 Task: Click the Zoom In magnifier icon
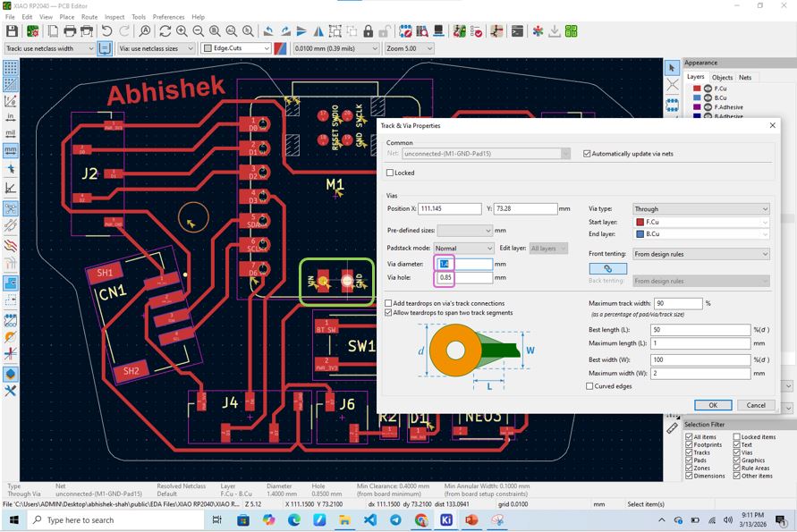pos(182,31)
